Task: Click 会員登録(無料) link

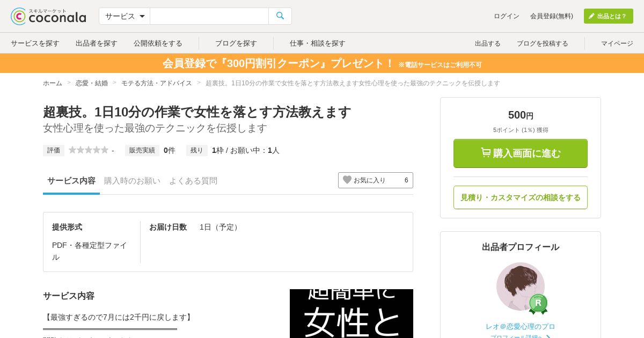Action: click(552, 16)
